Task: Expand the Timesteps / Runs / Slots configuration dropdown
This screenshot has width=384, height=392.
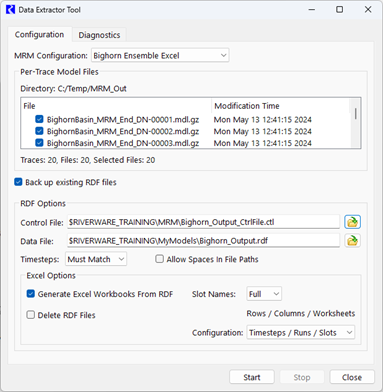Action: click(301, 333)
